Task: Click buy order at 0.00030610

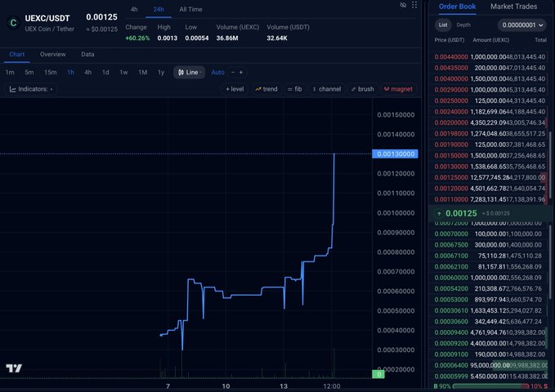Action: pyautogui.click(x=489, y=310)
